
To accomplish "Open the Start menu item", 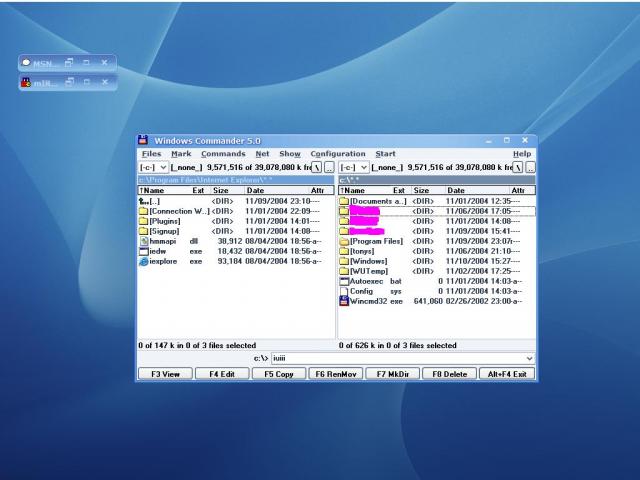I will 385,154.
